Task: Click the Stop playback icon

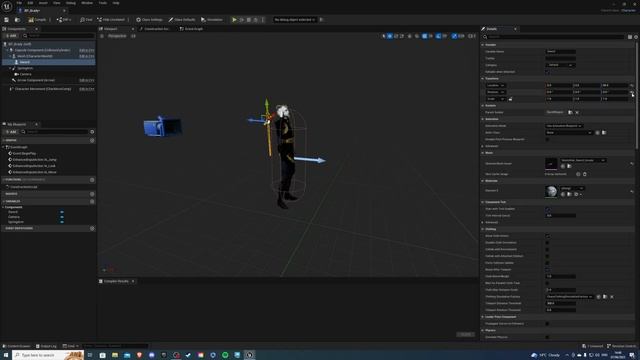Action: pyautogui.click(x=249, y=20)
